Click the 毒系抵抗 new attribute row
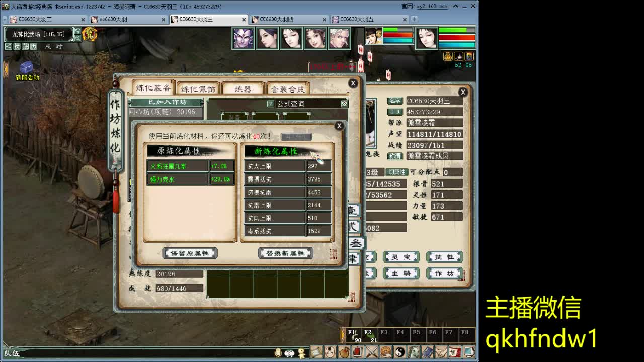This screenshot has height=362, width=644. point(288,231)
